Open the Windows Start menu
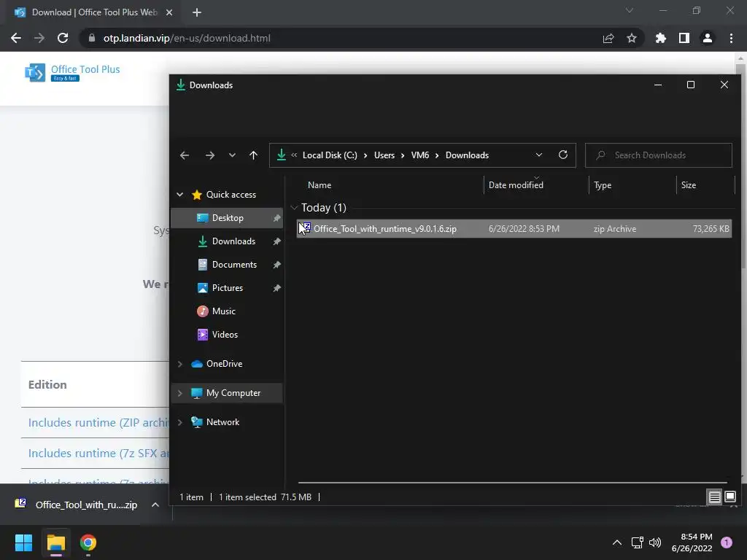 click(23, 542)
